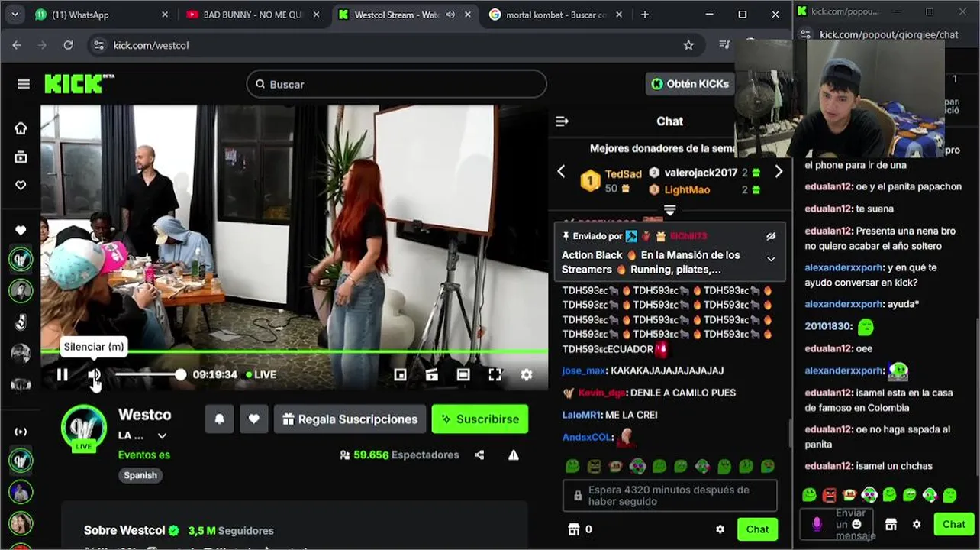Bookmark this page with the star
The image size is (980, 550).
click(x=688, y=45)
